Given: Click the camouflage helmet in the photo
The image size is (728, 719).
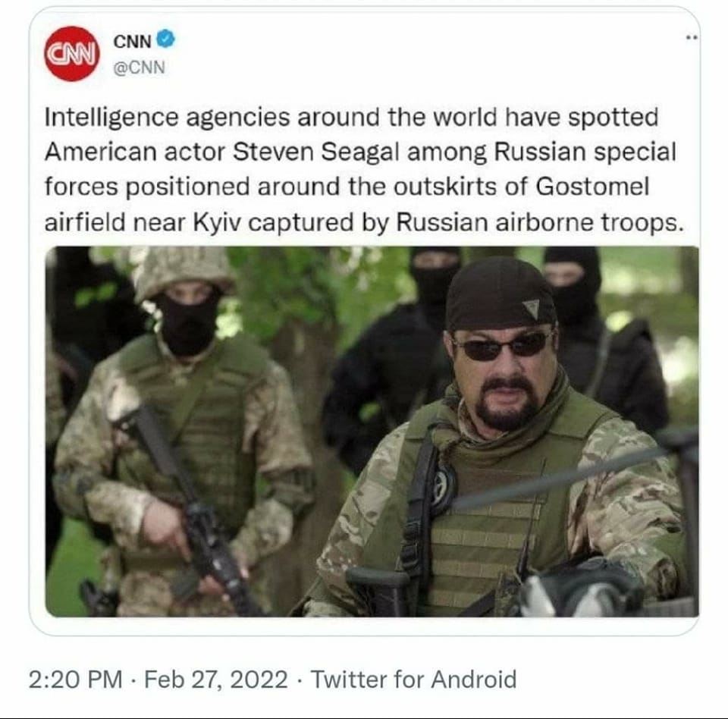Looking at the screenshot, I should (184, 270).
